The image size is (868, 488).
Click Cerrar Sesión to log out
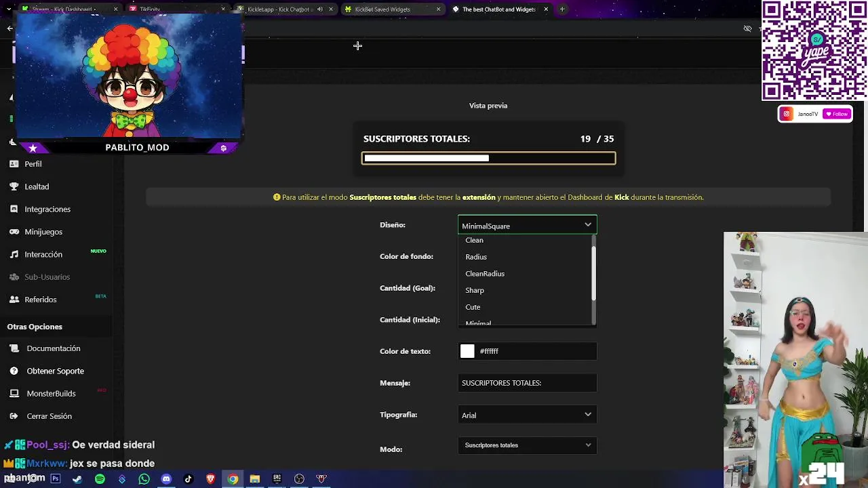click(x=49, y=416)
